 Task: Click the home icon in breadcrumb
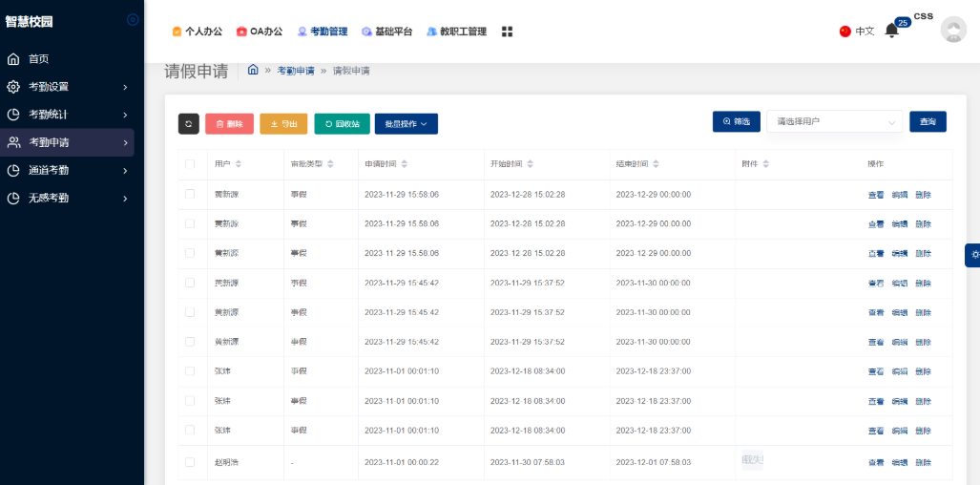click(x=253, y=70)
